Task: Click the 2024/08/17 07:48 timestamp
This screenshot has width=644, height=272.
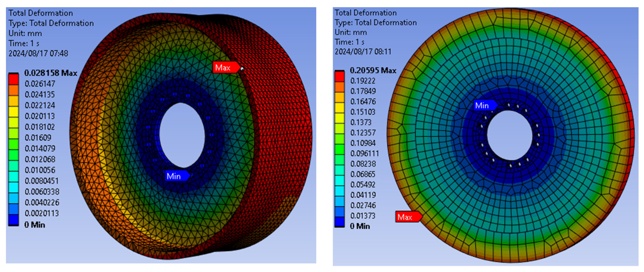Action: 38,53
